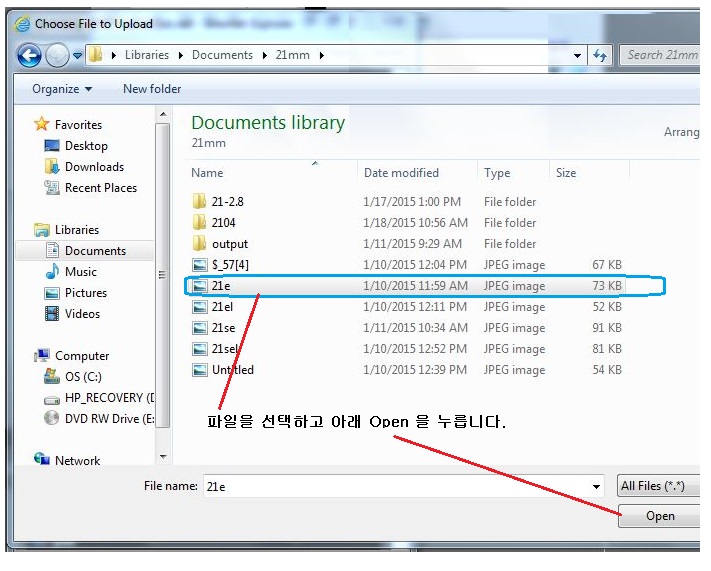Open the HP_RECOVERY drive
Screen dimensions: 711x571
pyautogui.click(x=110, y=398)
